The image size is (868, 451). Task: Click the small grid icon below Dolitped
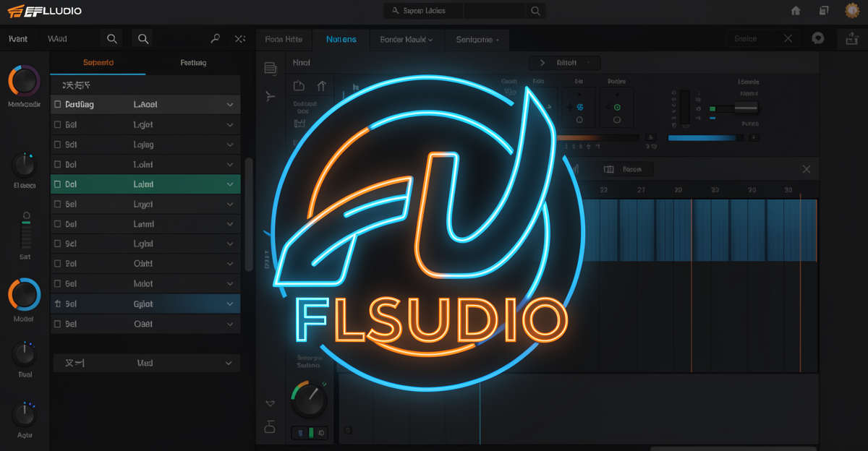[299, 124]
